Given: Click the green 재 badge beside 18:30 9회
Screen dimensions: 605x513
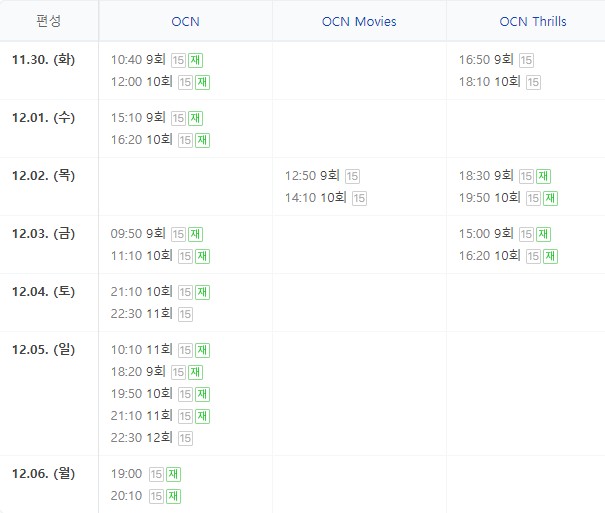Looking at the screenshot, I should [x=543, y=176].
